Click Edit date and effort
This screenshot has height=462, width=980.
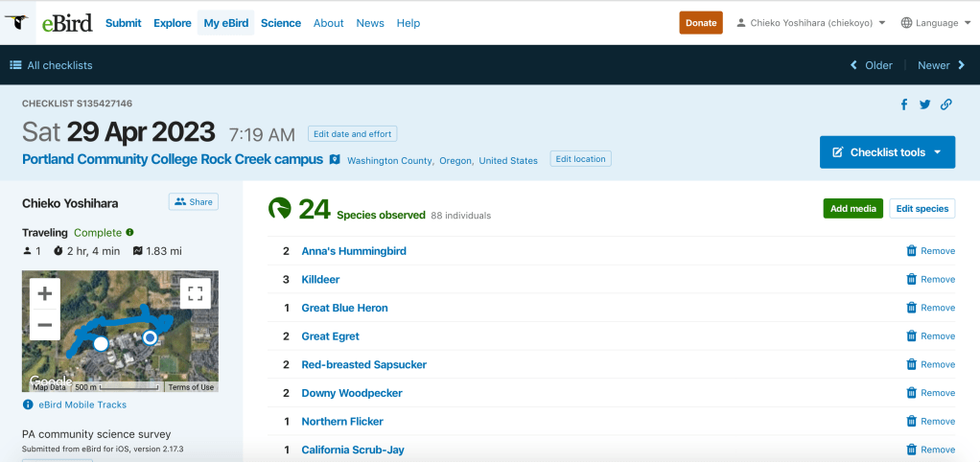(352, 134)
